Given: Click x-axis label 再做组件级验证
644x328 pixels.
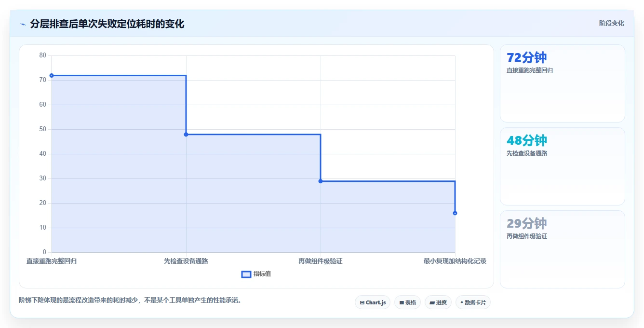Looking at the screenshot, I should [x=321, y=261].
